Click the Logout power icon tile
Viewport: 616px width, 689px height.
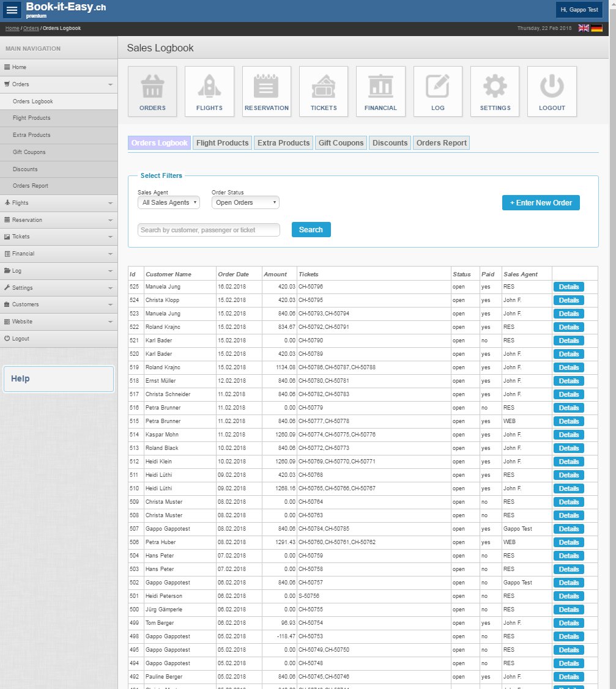(552, 91)
